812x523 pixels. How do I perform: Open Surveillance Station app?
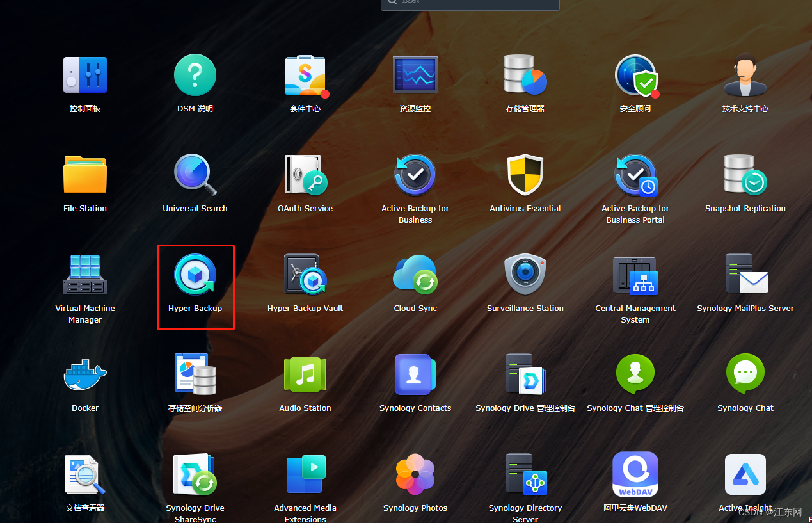[x=525, y=275]
